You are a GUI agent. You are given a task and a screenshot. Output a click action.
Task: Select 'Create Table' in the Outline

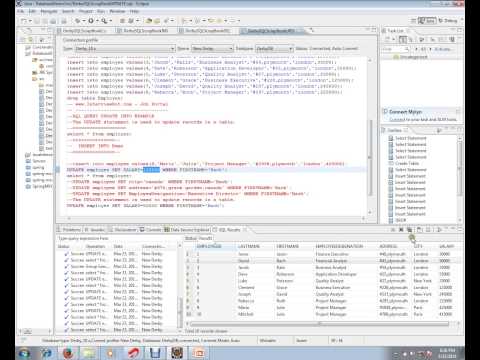point(407,163)
